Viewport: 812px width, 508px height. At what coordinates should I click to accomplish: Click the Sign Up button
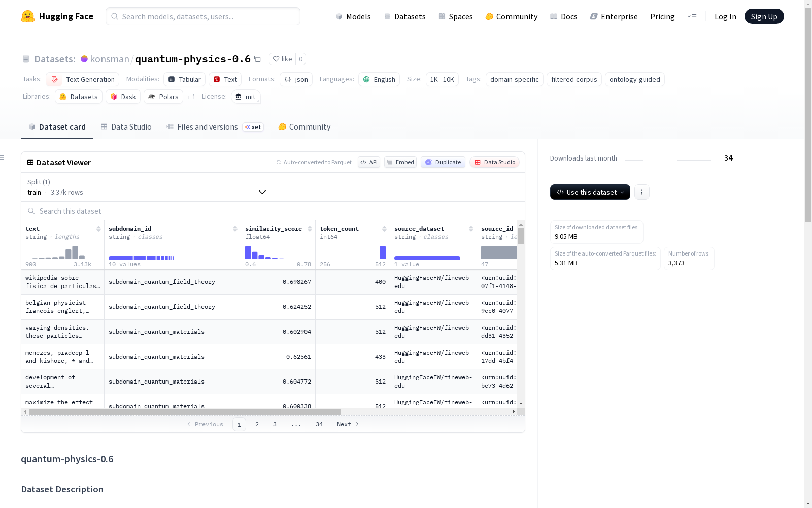[764, 16]
